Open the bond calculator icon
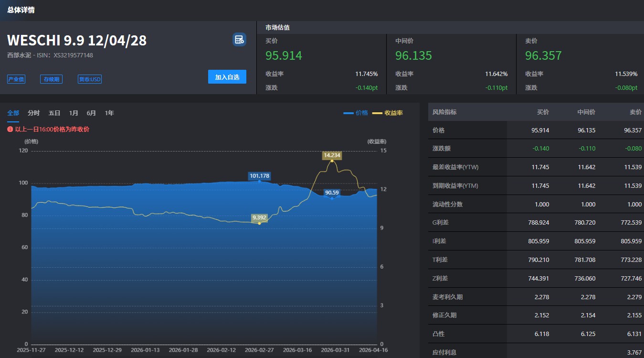Viewport: 644px width, 358px height. pyautogui.click(x=239, y=40)
